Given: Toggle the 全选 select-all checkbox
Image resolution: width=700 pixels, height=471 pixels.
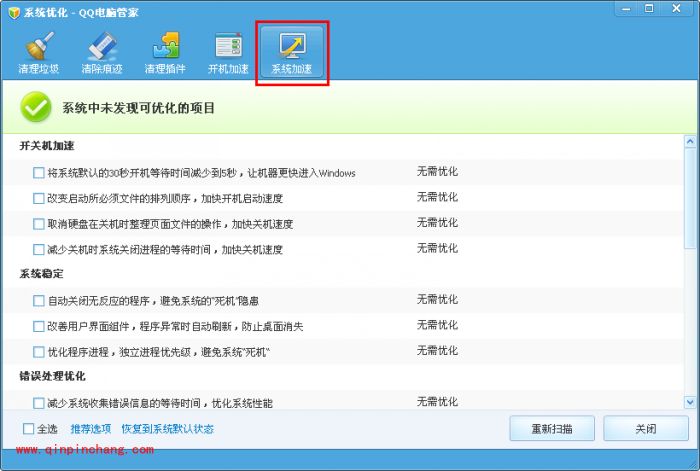Looking at the screenshot, I should 29,429.
